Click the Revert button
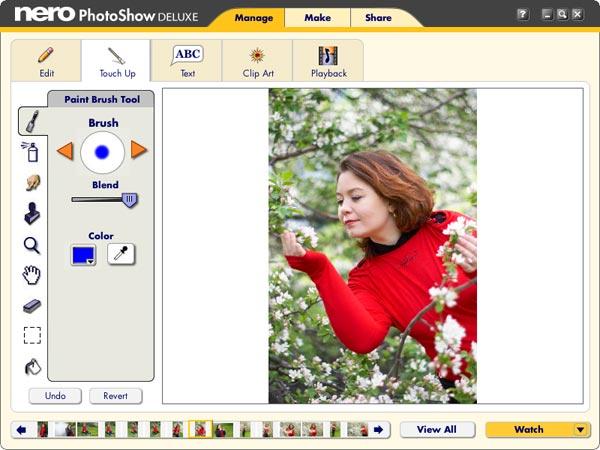This screenshot has width=600, height=450. 116,396
